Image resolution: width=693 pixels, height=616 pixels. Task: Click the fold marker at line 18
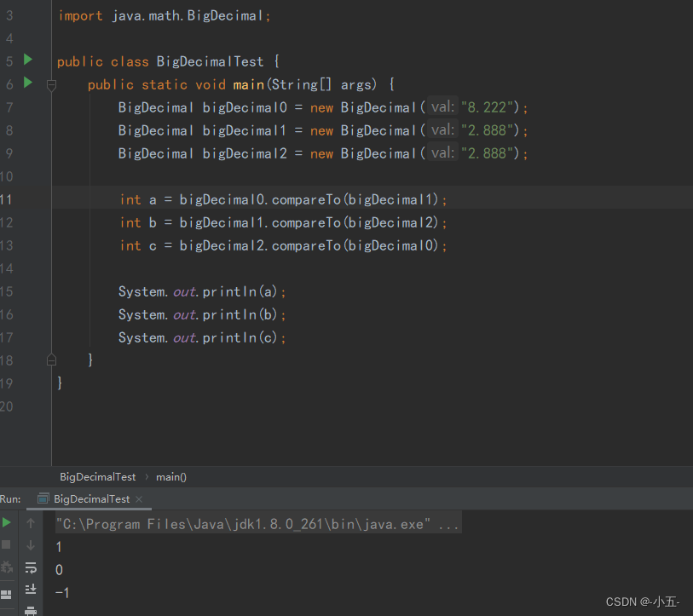(x=50, y=360)
